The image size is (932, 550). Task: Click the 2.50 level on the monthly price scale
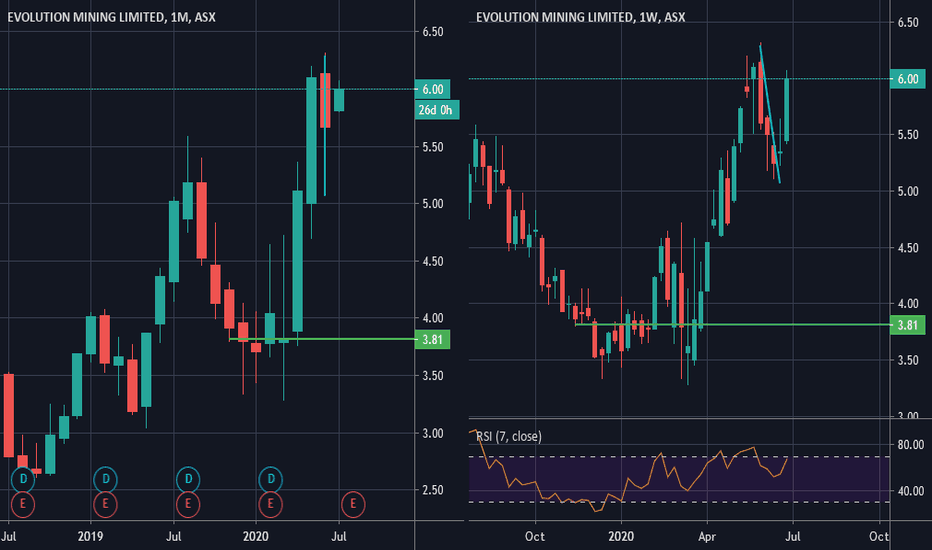pos(433,490)
